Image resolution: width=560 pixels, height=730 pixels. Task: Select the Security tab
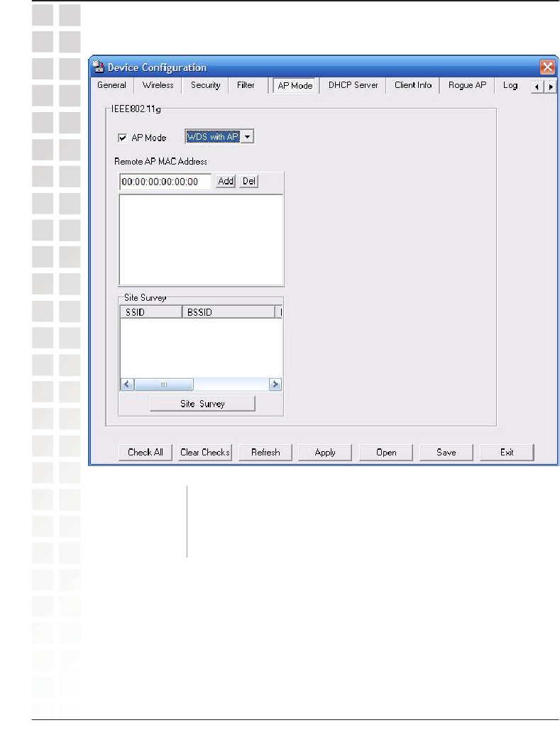click(205, 85)
